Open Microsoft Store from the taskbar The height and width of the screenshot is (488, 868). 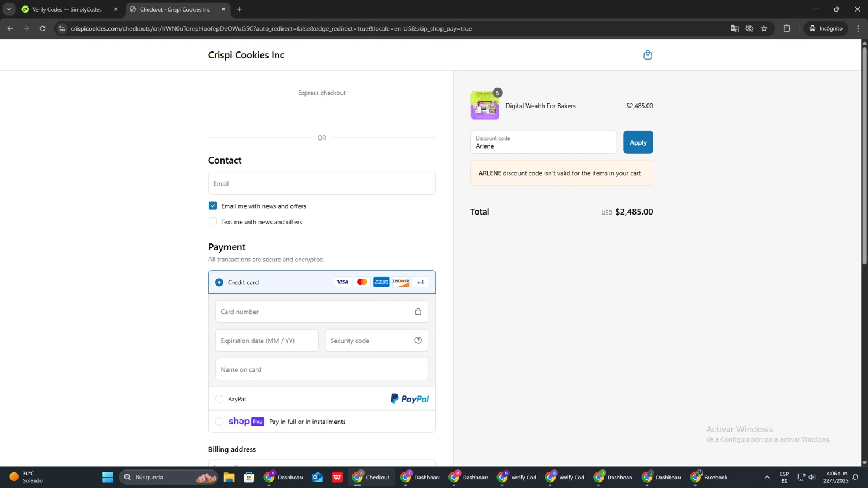point(249,477)
